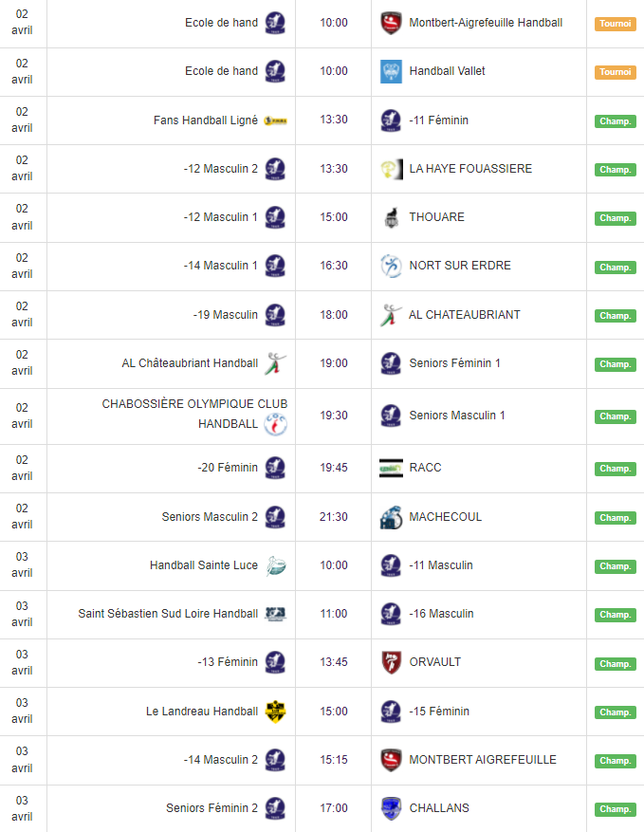
Task: Click the 21:30 match time
Action: tap(334, 517)
